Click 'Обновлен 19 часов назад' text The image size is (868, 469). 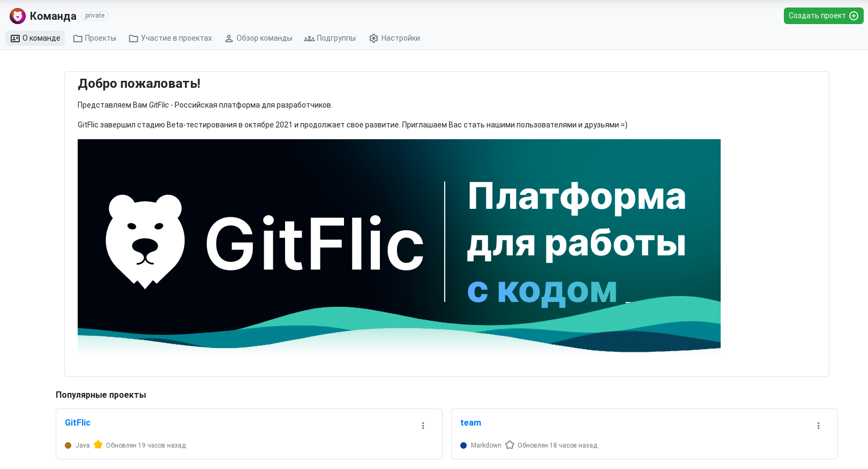coord(146,445)
